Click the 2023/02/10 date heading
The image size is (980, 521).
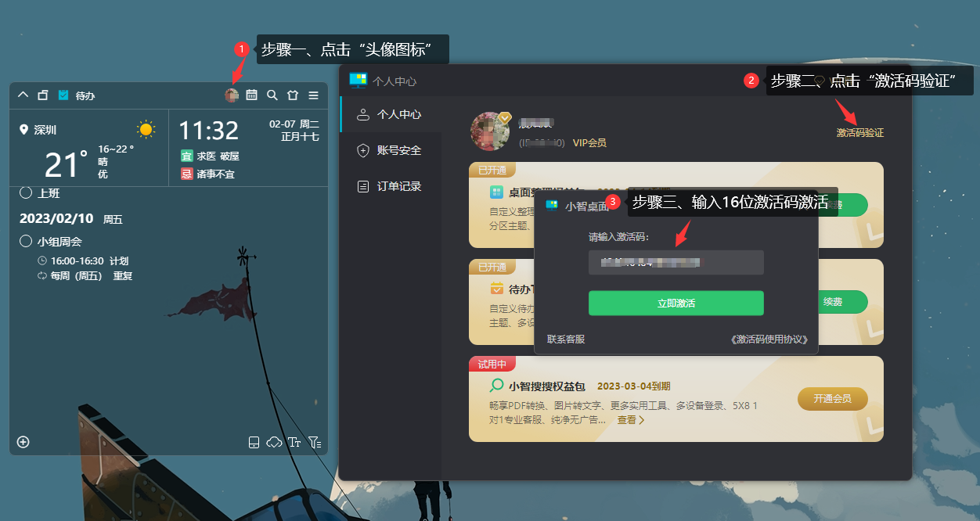pyautogui.click(x=56, y=219)
